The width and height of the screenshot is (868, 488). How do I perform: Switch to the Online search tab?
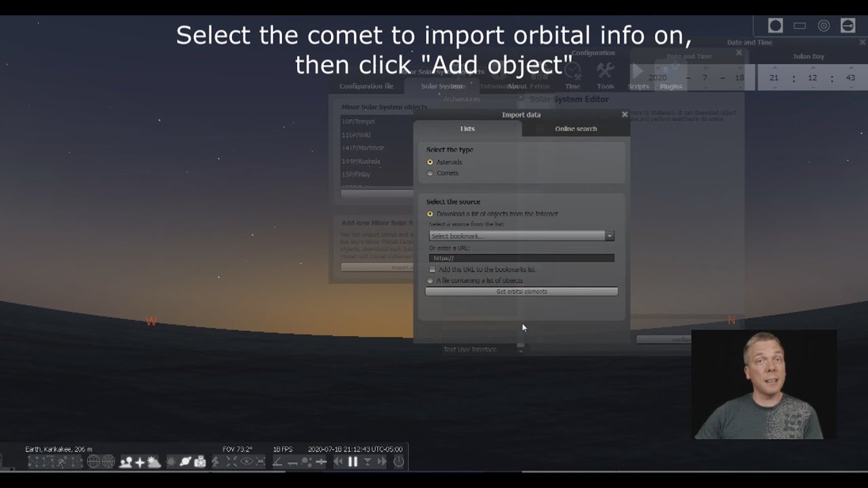[576, 129]
